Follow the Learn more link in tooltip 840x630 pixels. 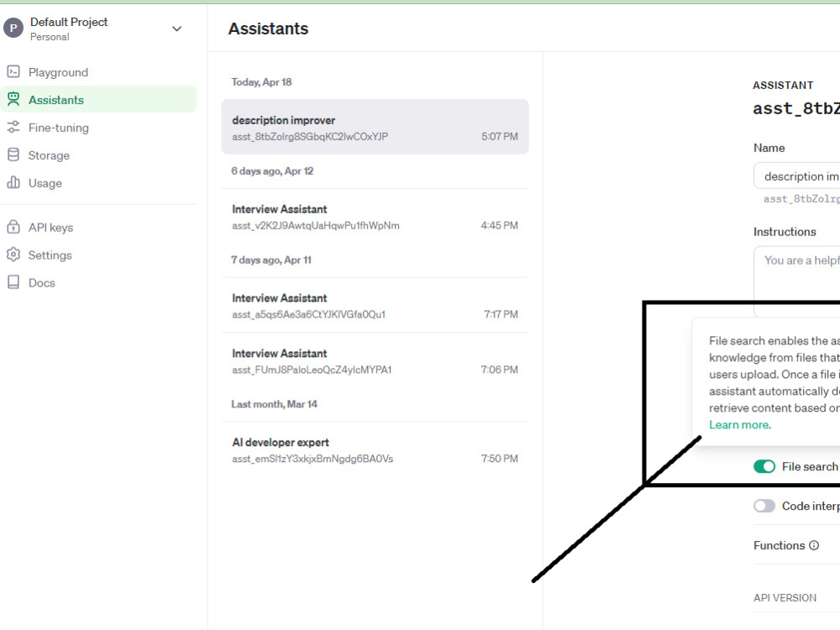pos(740,425)
